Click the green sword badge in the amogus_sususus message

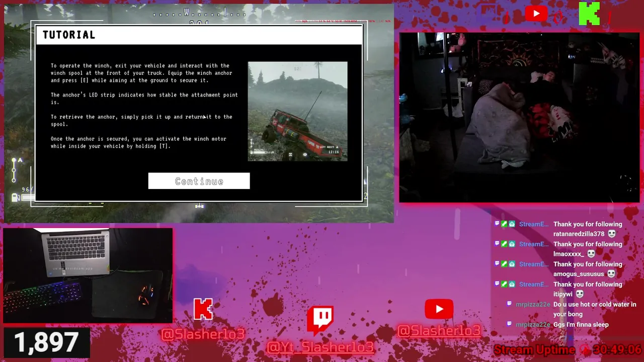[504, 264]
